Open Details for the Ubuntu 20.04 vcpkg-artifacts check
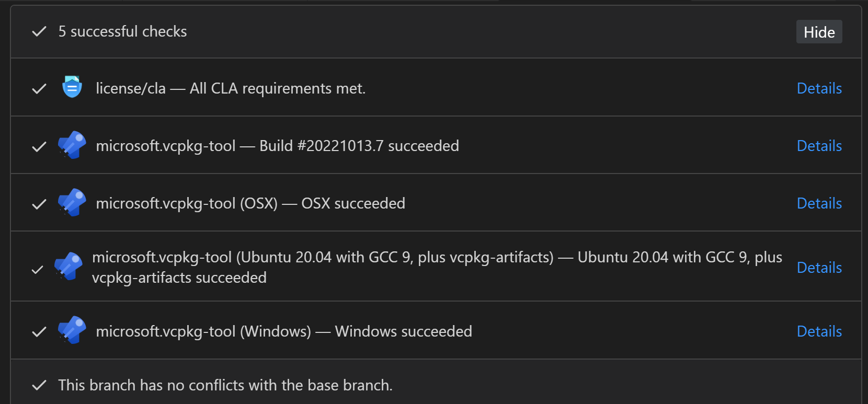Image resolution: width=868 pixels, height=404 pixels. point(819,267)
